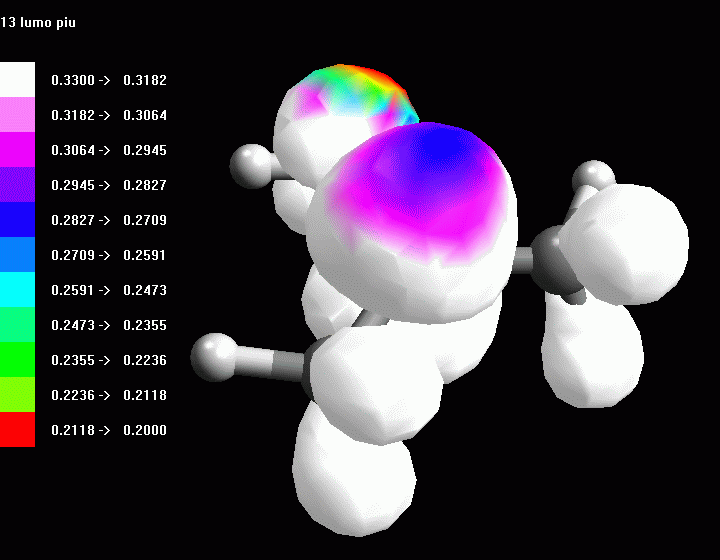Select the magenta legend color swatch
720x560 pixels.
click(17, 150)
